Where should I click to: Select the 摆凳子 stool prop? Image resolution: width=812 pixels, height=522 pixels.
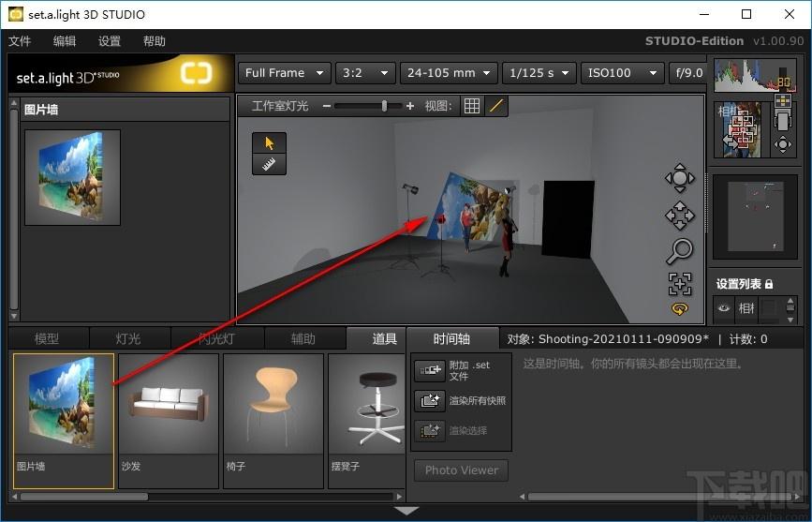366,421
